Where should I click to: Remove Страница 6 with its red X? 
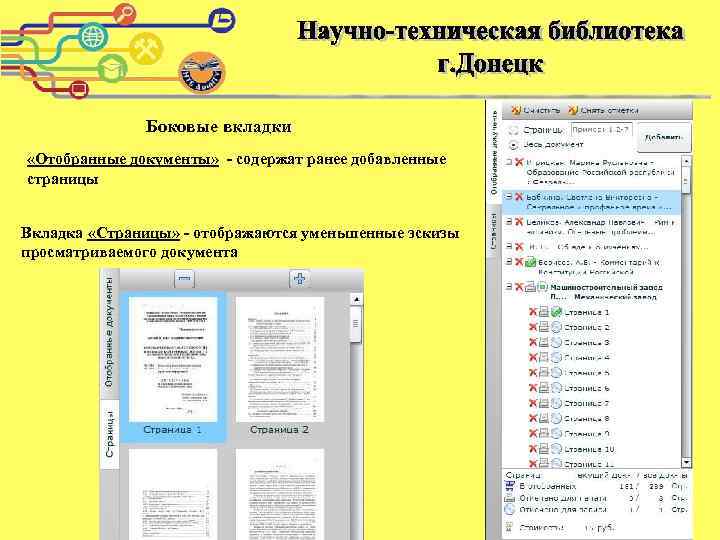[533, 388]
